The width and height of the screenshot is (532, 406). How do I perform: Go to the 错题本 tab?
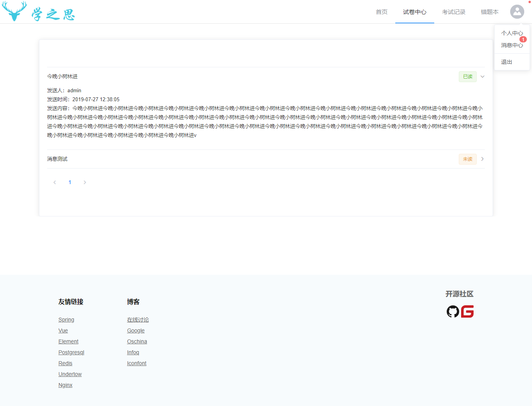(x=490, y=12)
